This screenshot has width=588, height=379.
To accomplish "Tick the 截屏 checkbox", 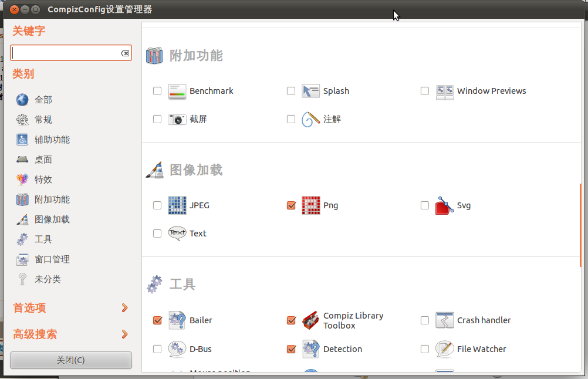I will pos(157,119).
